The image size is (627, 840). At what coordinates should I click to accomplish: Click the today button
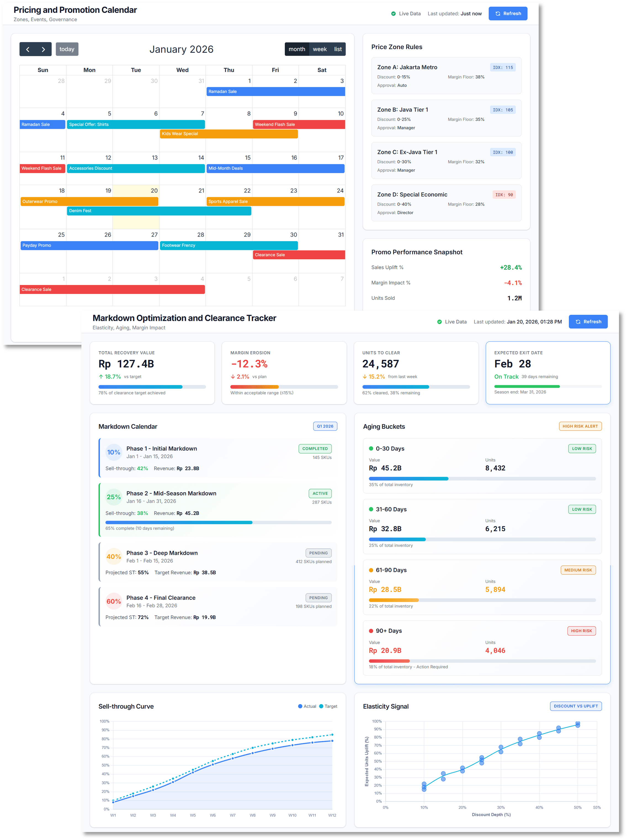[x=67, y=49]
